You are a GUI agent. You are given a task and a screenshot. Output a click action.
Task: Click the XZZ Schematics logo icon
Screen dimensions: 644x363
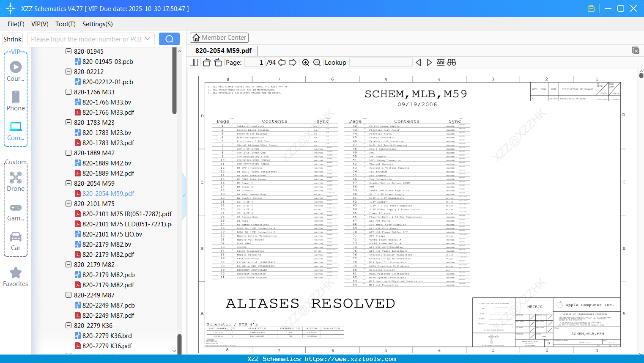(10, 8)
